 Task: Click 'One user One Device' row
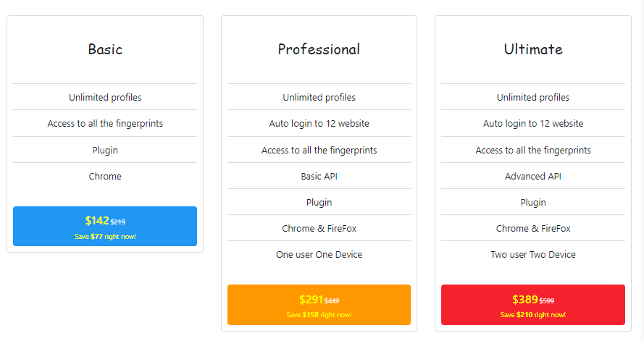[x=319, y=254]
